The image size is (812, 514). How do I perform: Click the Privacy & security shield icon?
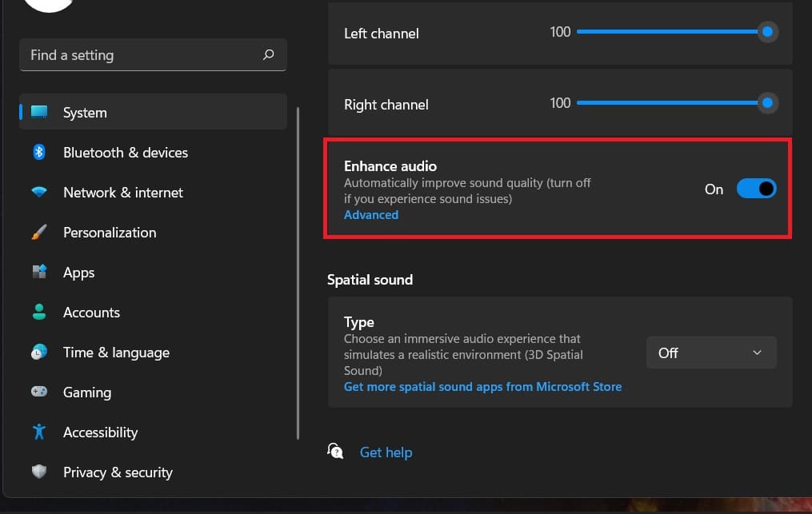[39, 472]
